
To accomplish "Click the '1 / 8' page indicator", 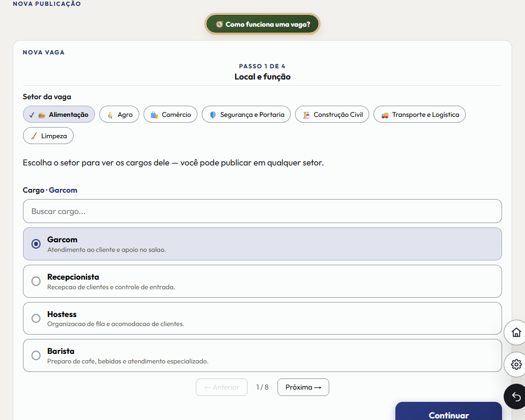I will pos(262,387).
